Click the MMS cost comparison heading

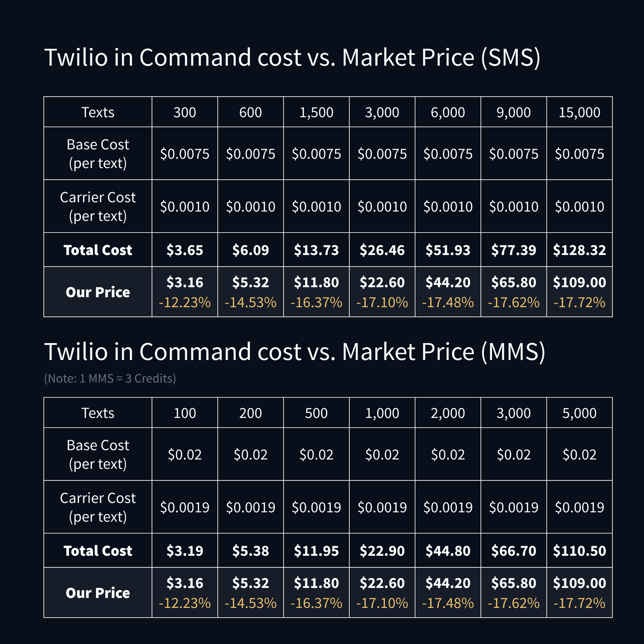pyautogui.click(x=294, y=352)
